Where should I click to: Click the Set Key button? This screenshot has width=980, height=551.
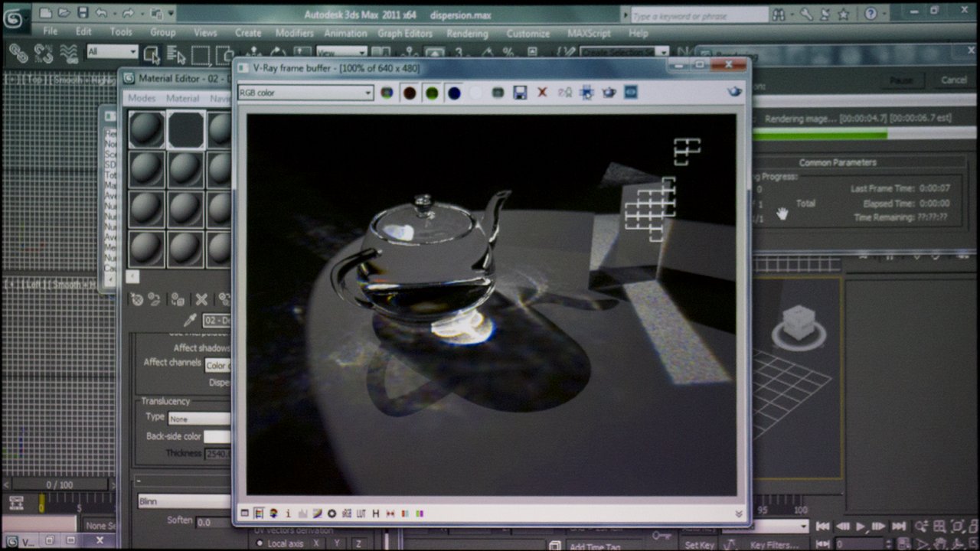(699, 545)
